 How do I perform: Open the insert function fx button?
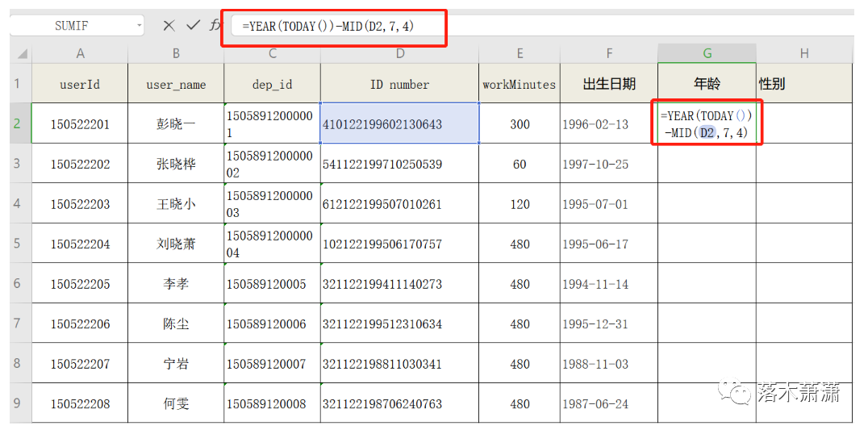(215, 26)
